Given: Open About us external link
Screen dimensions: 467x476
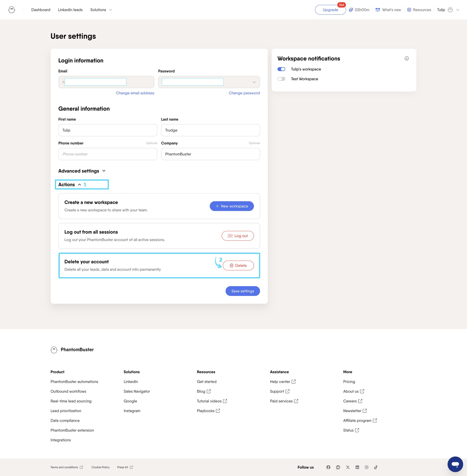Looking at the screenshot, I should (x=353, y=391).
